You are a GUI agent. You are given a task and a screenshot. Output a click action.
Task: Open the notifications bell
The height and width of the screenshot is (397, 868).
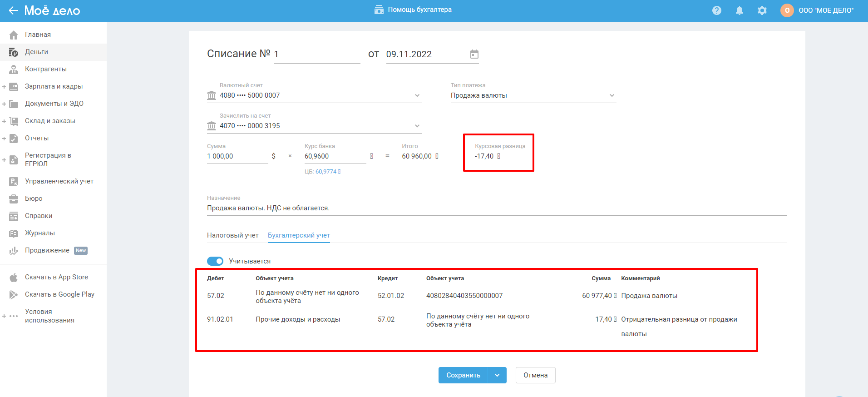tap(740, 10)
